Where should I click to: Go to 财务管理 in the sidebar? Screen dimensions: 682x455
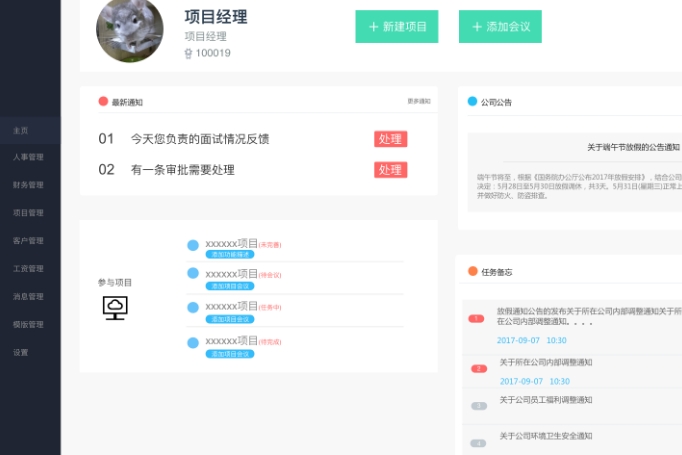point(28,185)
